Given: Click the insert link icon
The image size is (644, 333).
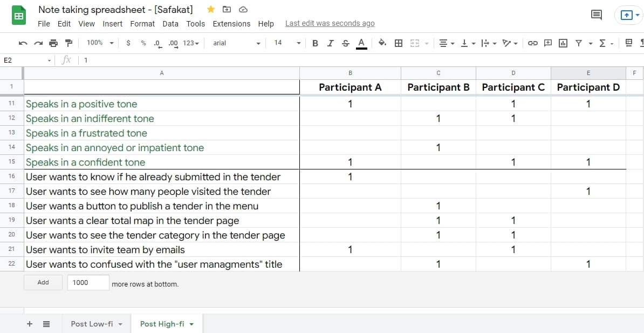Looking at the screenshot, I should [532, 43].
